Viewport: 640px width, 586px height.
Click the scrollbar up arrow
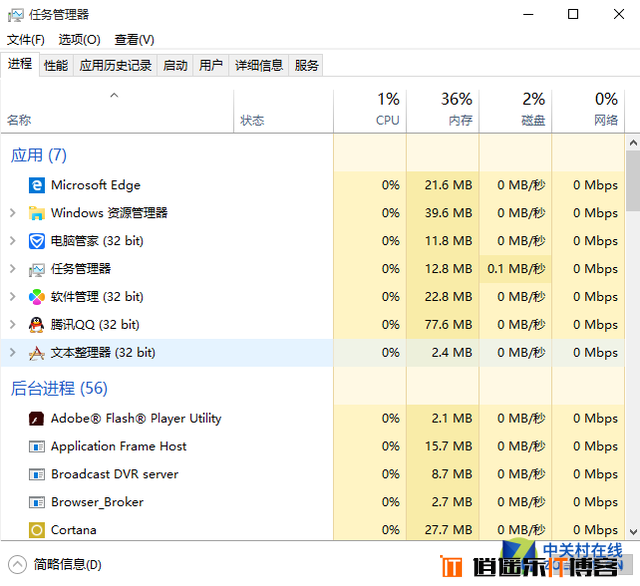tap(633, 143)
